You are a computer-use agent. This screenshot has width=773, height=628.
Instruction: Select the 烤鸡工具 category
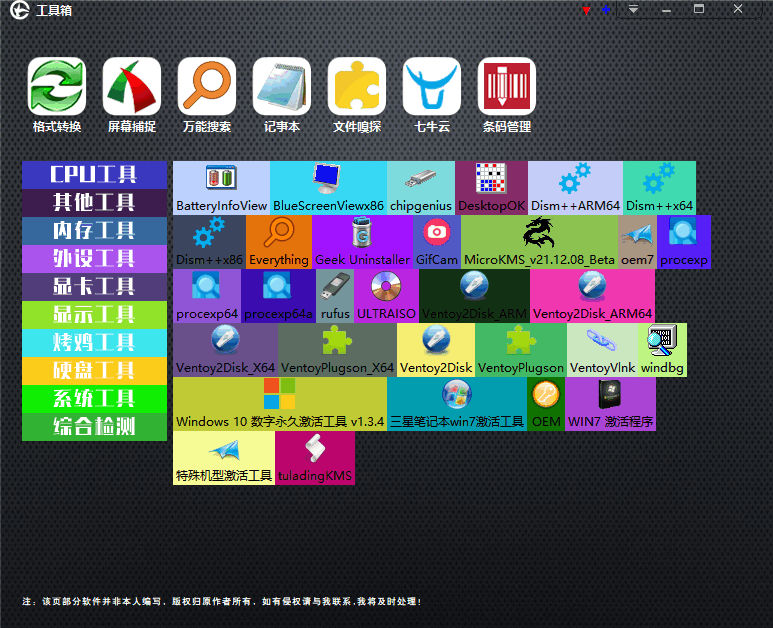point(95,343)
